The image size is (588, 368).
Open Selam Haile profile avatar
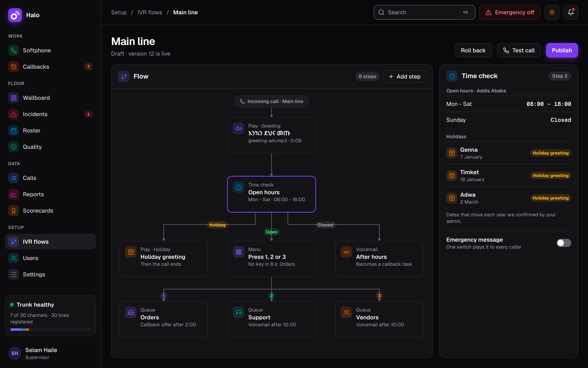[14, 353]
